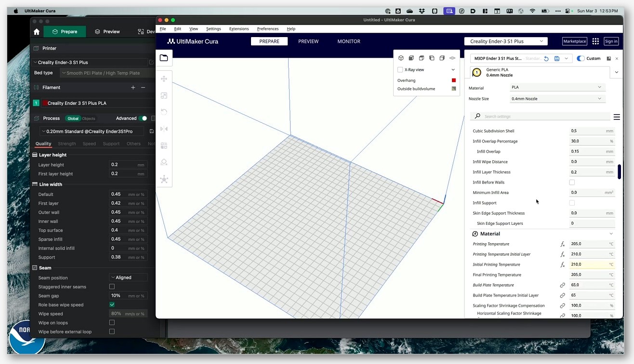This screenshot has height=364, width=634.
Task: Open file using Cura's folder icon
Action: coord(164,58)
